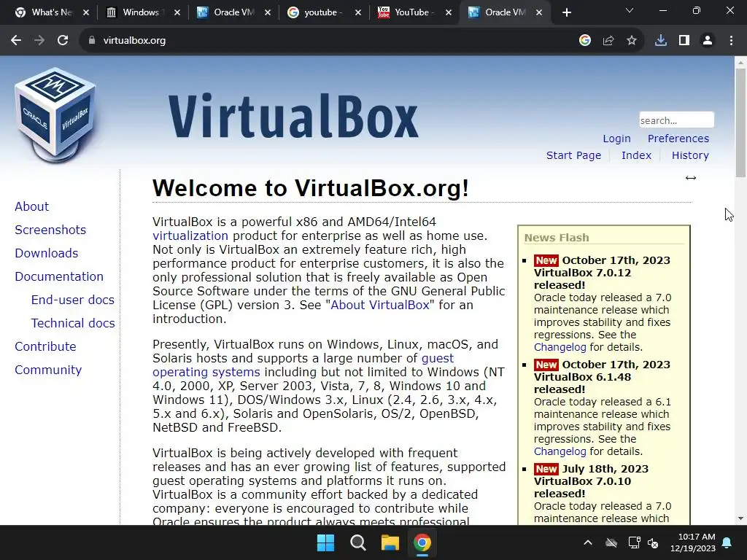Open a new tab with plus button

point(566,13)
